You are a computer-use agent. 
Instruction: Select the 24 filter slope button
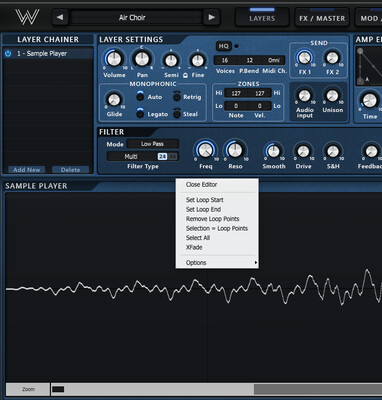click(x=162, y=156)
